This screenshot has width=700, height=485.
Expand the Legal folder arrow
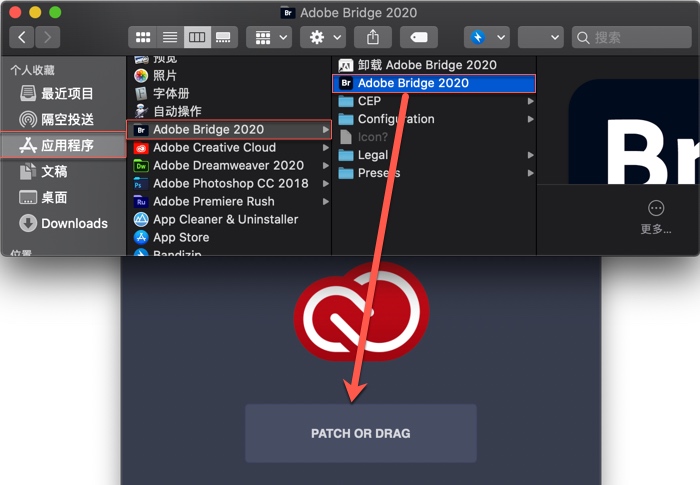coord(530,155)
